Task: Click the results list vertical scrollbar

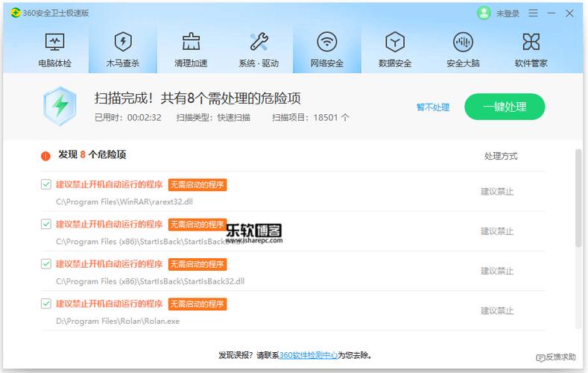Action: 578,198
